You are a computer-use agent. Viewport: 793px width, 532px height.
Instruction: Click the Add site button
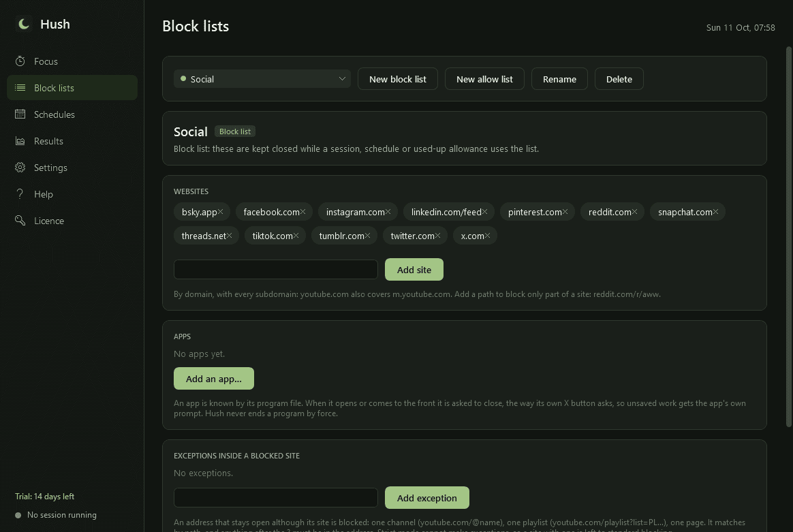pyautogui.click(x=414, y=270)
